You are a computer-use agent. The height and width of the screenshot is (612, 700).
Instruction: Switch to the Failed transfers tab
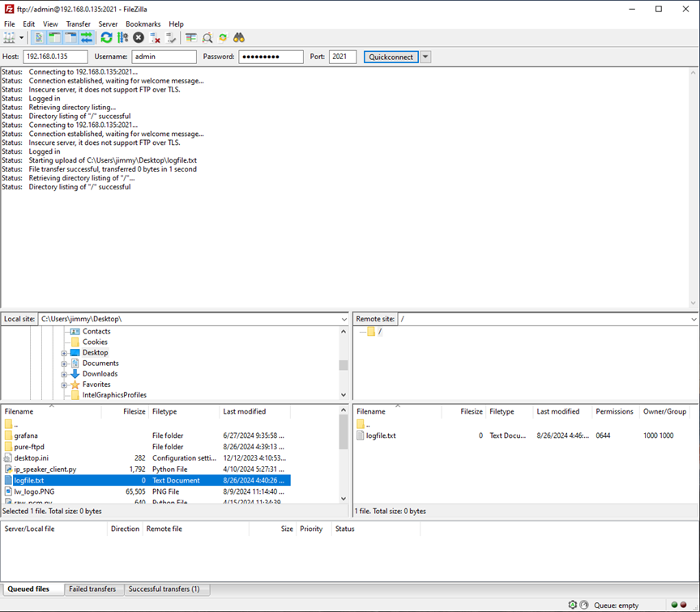point(92,589)
